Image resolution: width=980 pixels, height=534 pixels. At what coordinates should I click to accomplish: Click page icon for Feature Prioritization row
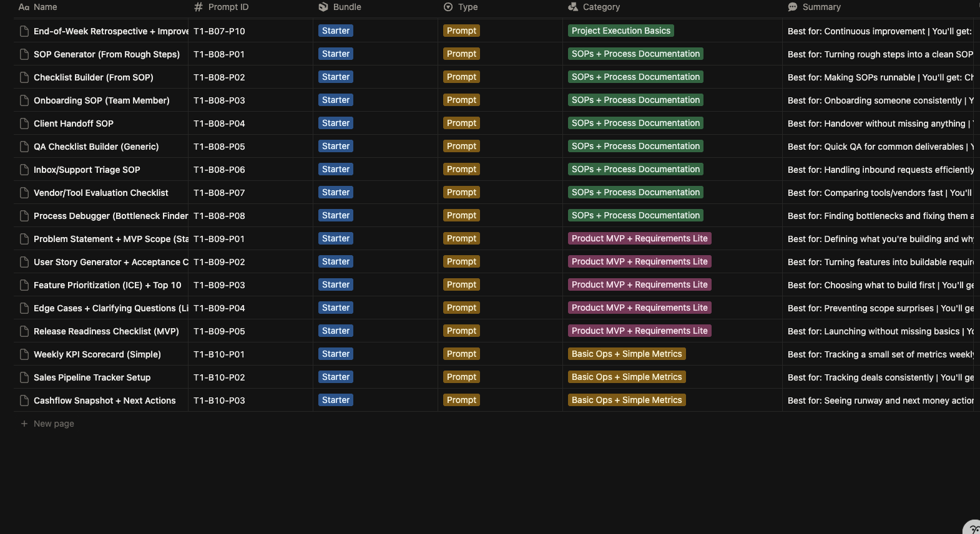[24, 285]
